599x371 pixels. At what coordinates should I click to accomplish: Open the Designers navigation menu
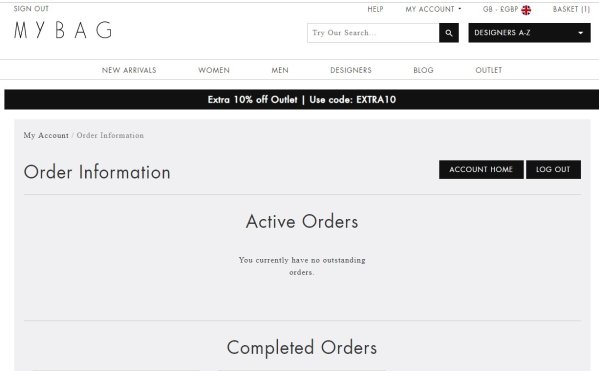[351, 70]
